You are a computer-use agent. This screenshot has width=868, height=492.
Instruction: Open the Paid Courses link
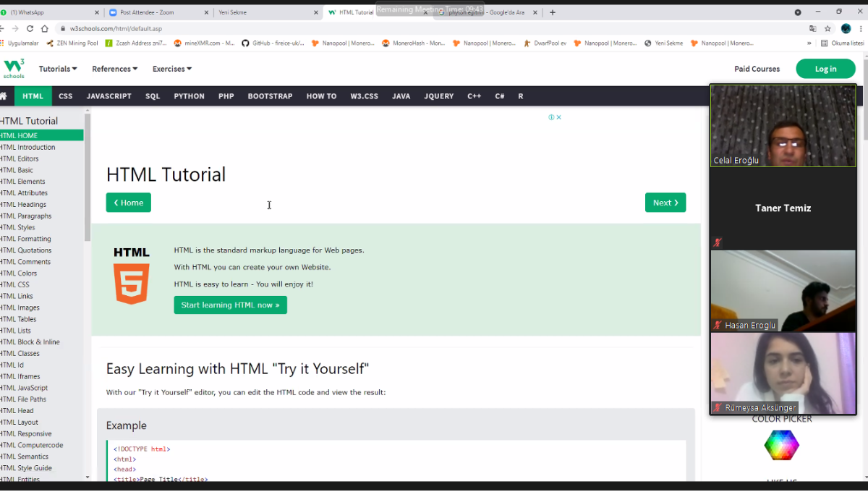click(x=757, y=69)
